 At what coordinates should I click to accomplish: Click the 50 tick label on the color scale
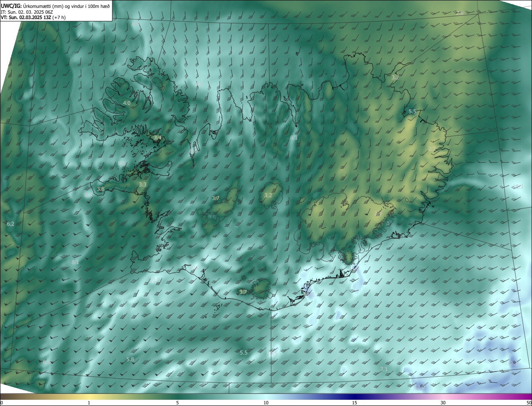point(529,403)
